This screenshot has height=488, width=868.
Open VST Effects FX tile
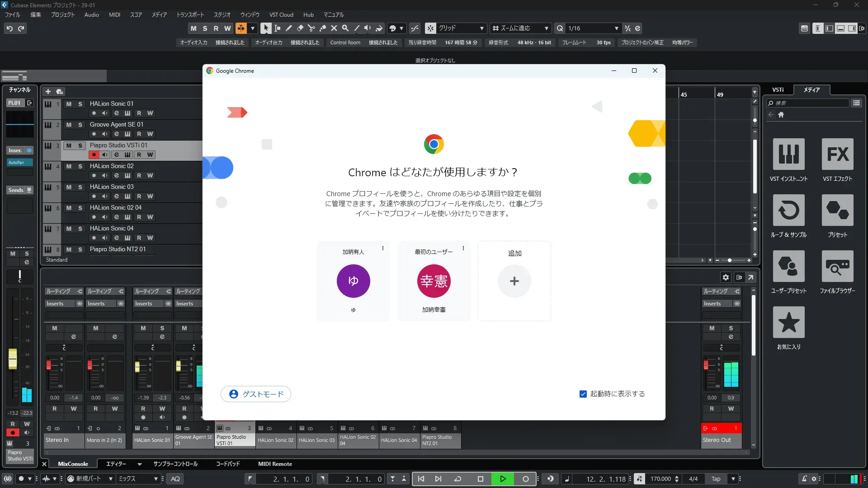(x=837, y=154)
